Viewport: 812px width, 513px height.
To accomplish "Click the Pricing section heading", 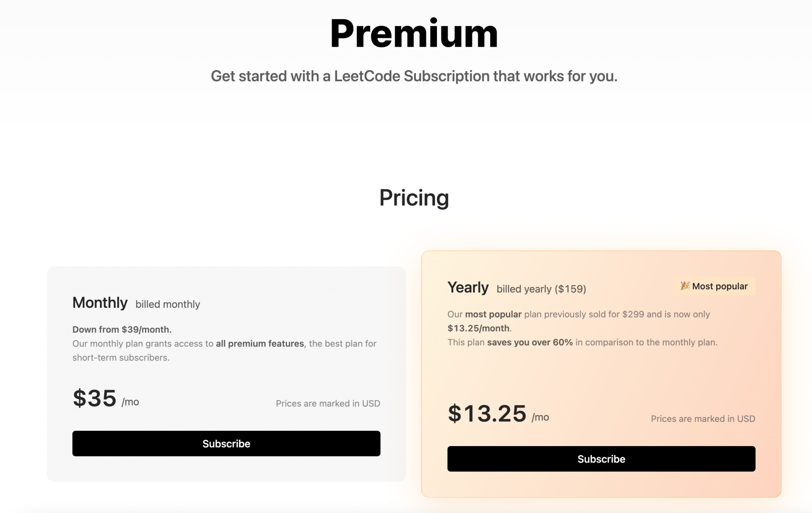I will pos(414,198).
